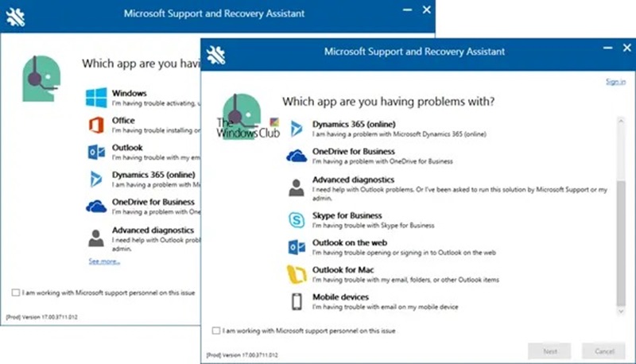Minimize the back Support and Recovery window
The image size is (636, 364).
407,10
